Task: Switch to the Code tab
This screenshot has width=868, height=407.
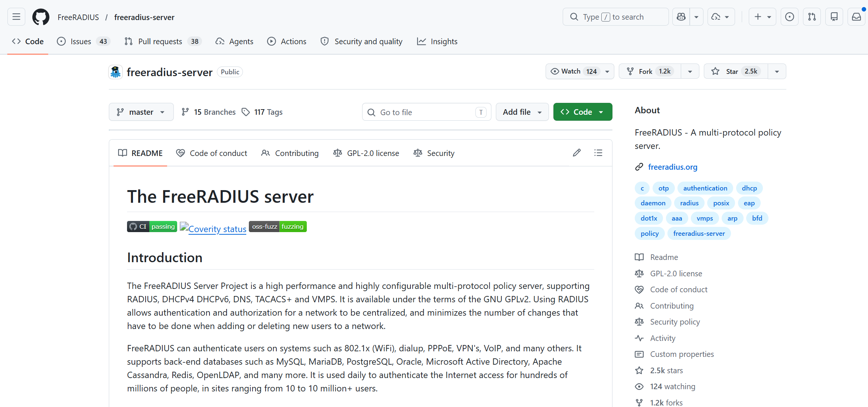Action: click(28, 41)
